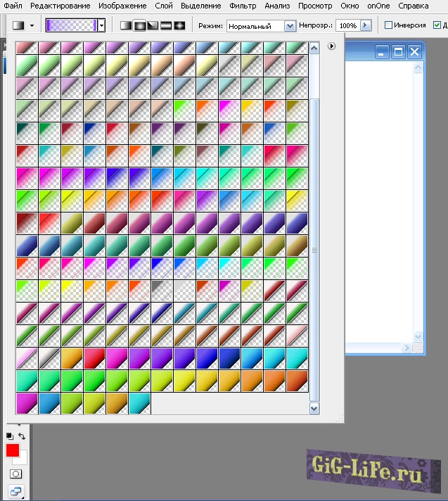This screenshot has height=501, width=448.
Task: Click the red foreground color swatch
Action: tap(12, 450)
